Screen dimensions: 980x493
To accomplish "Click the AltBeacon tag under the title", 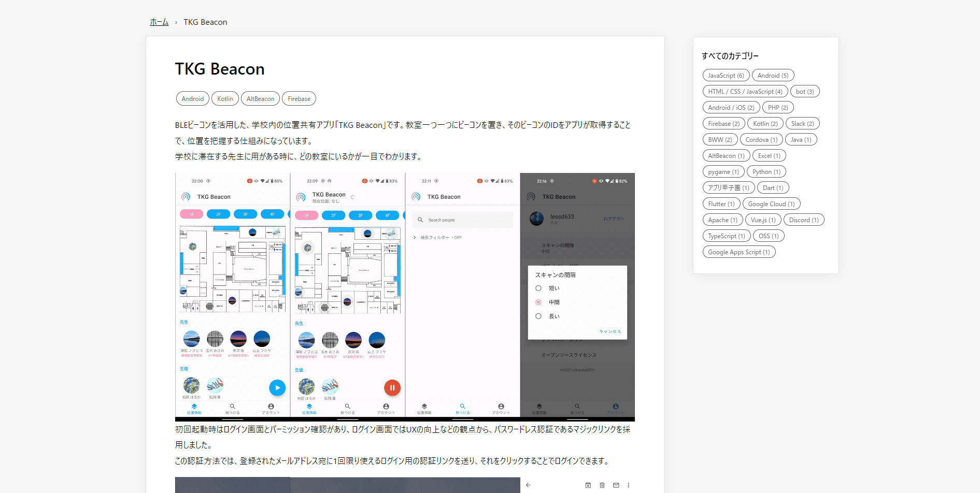I will (261, 98).
